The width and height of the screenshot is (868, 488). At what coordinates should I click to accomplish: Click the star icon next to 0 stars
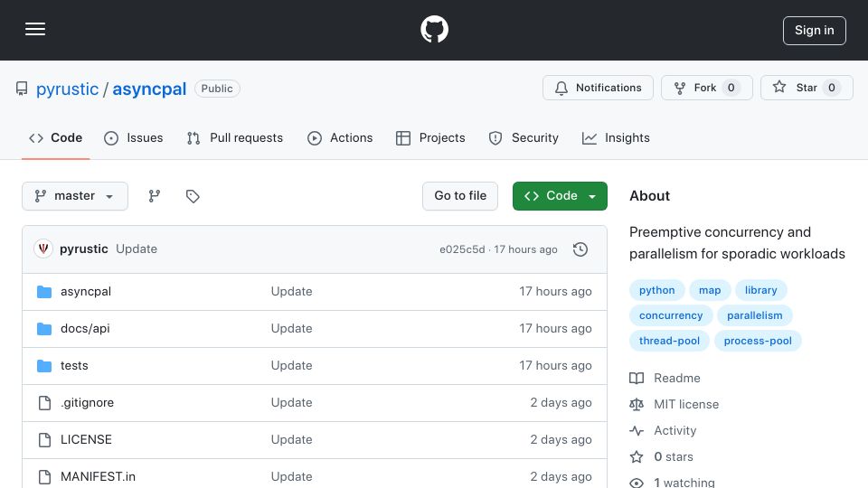(637, 457)
